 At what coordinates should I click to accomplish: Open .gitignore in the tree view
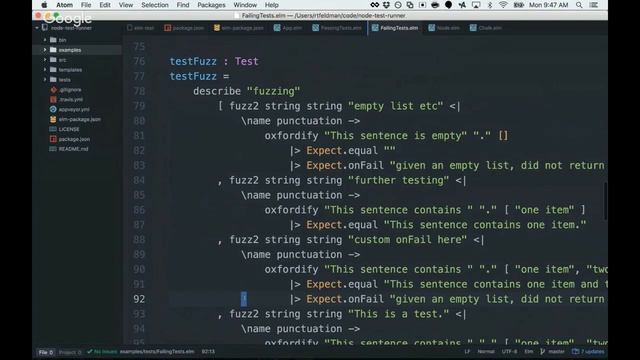pyautogui.click(x=70, y=90)
